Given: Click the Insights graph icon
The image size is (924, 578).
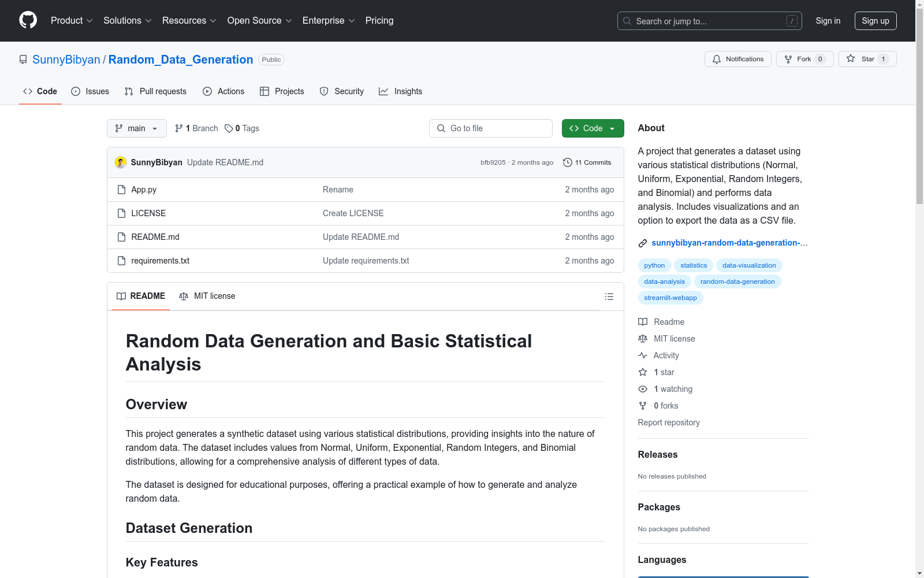Looking at the screenshot, I should (383, 91).
